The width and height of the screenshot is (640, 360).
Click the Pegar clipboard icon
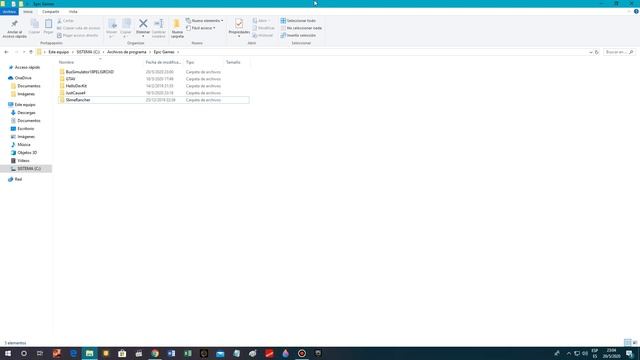point(48,24)
